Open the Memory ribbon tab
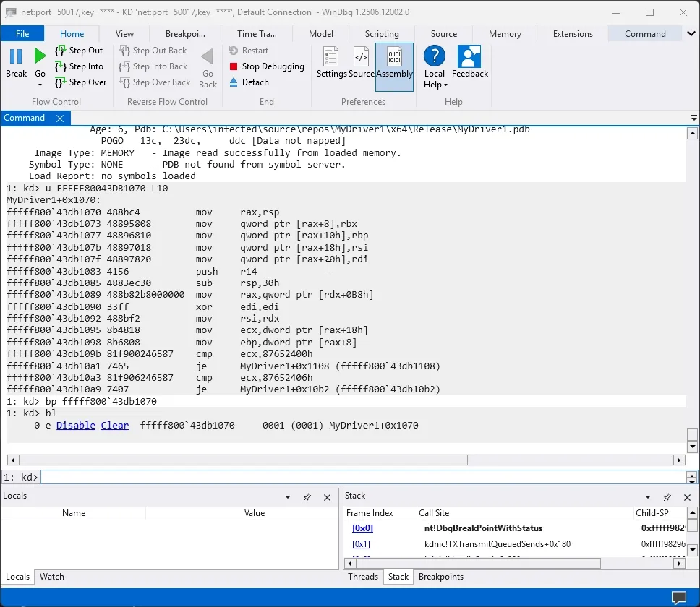Viewport: 700px width, 607px height. [505, 34]
